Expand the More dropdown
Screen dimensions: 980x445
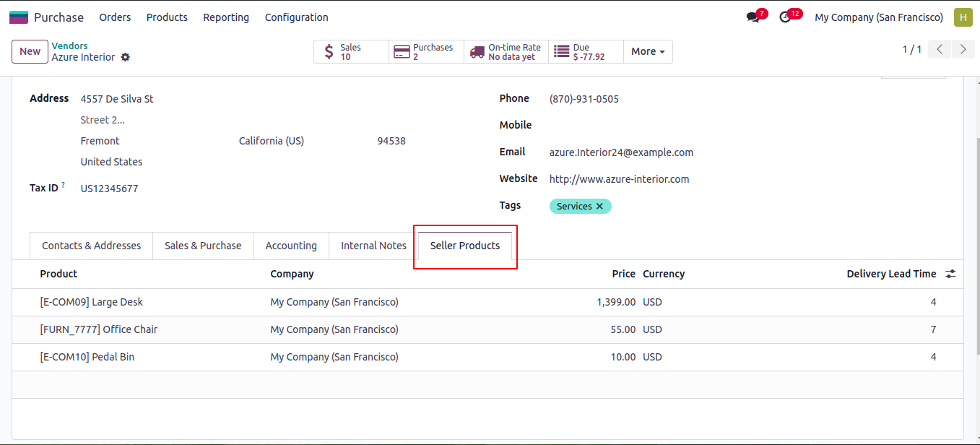point(648,51)
